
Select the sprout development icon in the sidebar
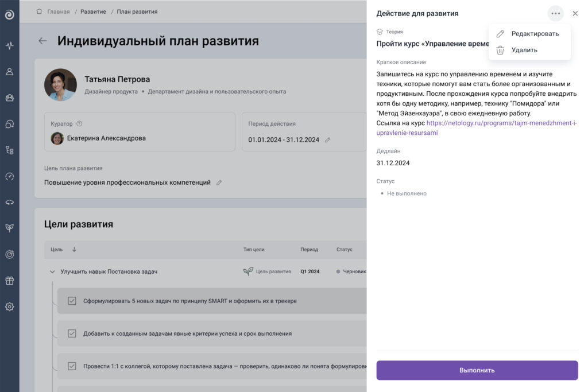point(9,227)
